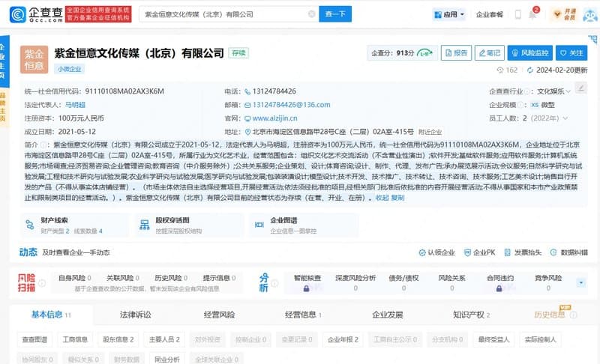Click the locked 智能核查 analysis item
The height and width of the screenshot is (364, 600).
[307, 282]
